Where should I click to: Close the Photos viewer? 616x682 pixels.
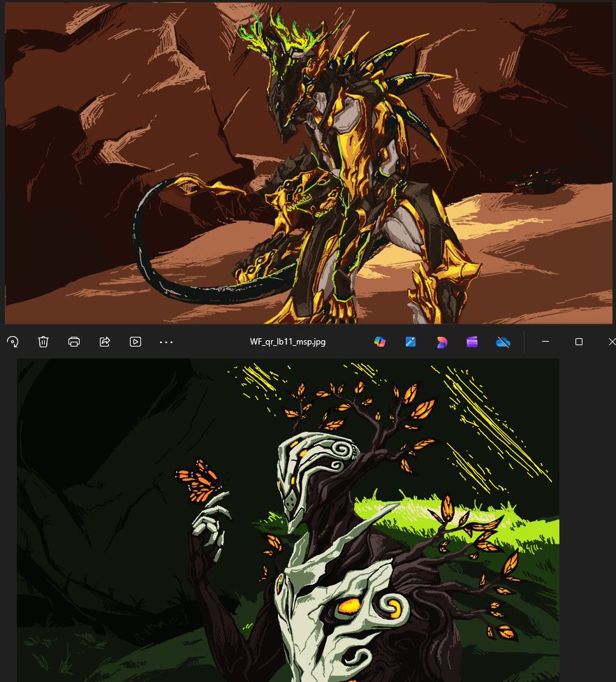[611, 342]
